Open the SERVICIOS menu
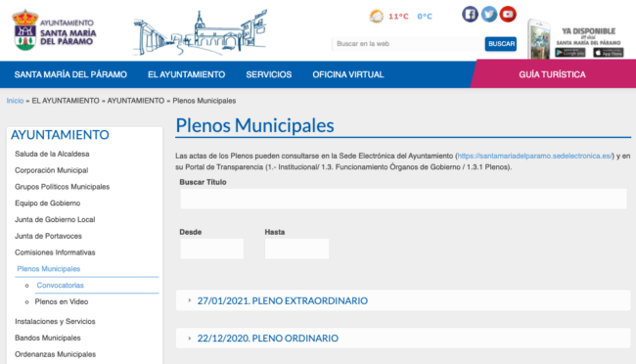The image size is (636, 364). [268, 74]
